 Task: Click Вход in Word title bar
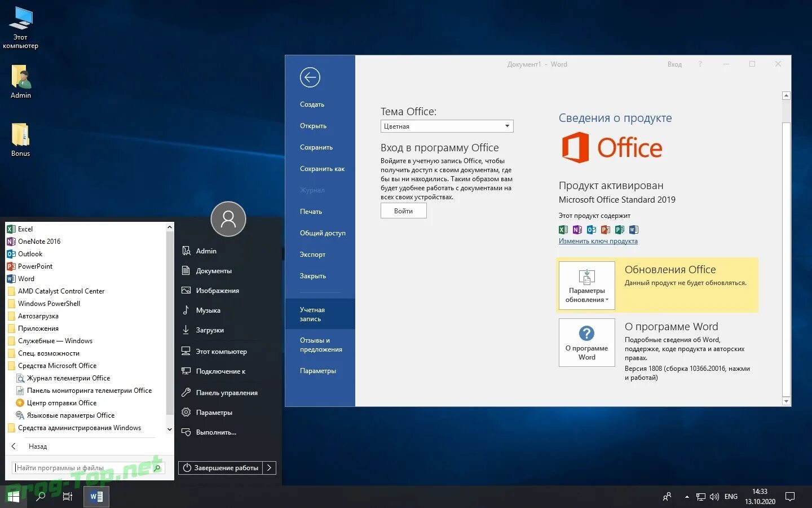tap(674, 64)
